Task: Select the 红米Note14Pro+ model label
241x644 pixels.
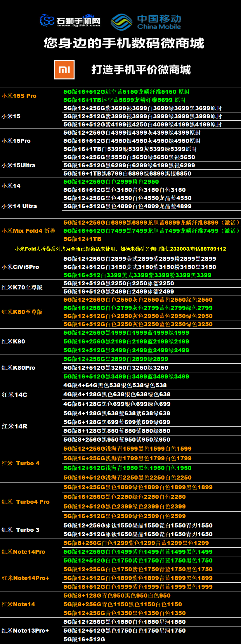Action: [25, 578]
